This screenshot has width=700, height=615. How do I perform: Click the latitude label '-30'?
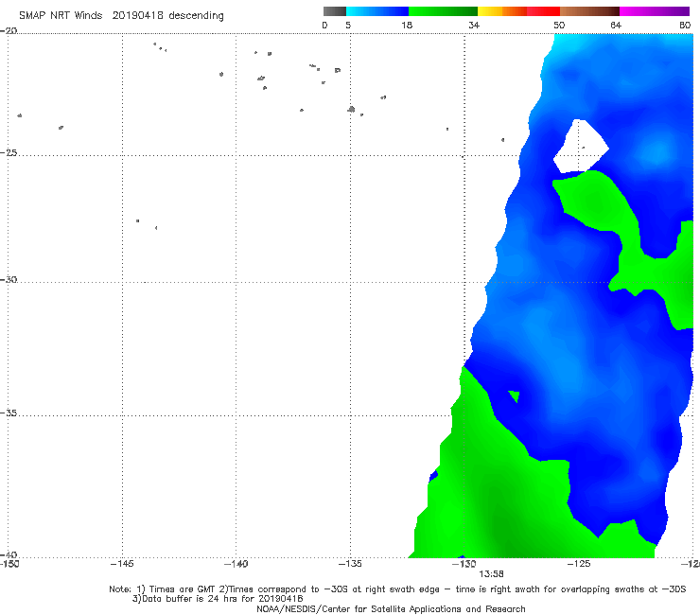coord(9,279)
